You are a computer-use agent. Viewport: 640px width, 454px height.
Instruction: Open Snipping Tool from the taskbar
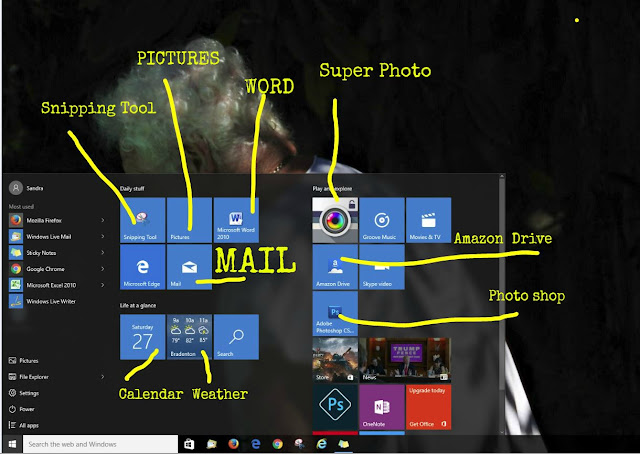(300, 444)
